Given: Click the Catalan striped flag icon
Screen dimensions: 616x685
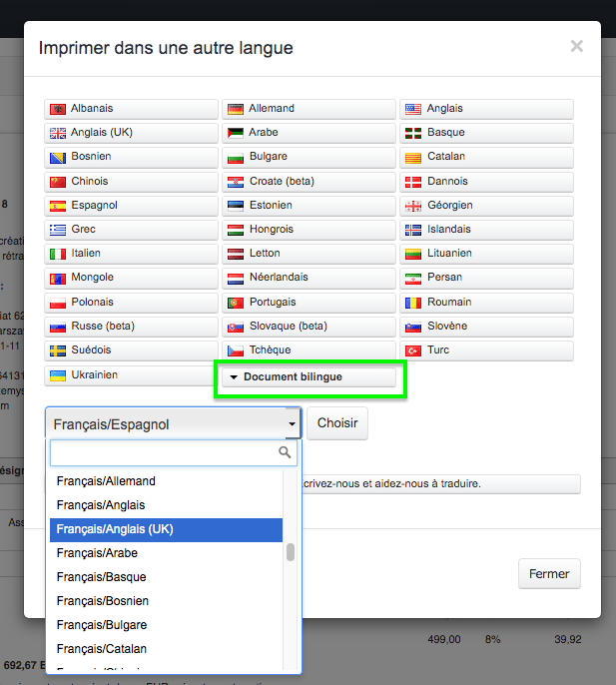Looking at the screenshot, I should tap(413, 158).
